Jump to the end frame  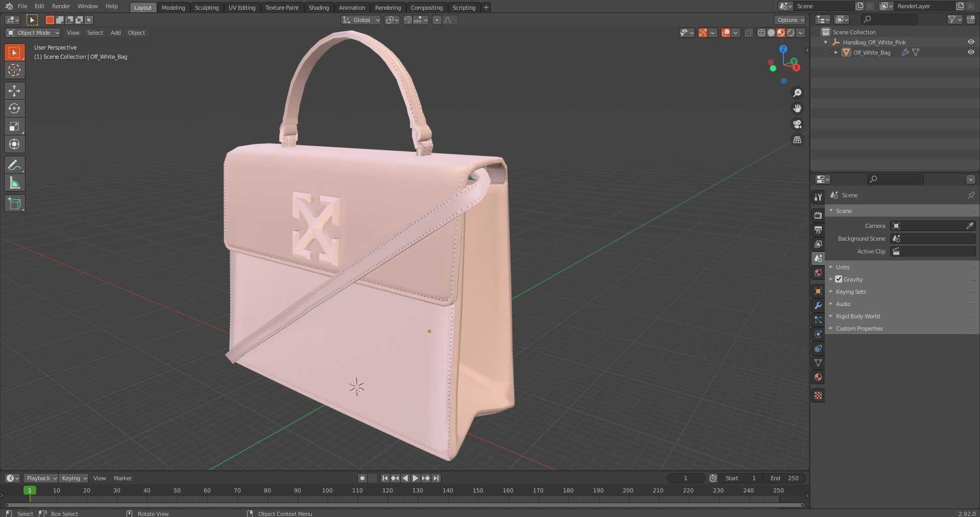(436, 478)
